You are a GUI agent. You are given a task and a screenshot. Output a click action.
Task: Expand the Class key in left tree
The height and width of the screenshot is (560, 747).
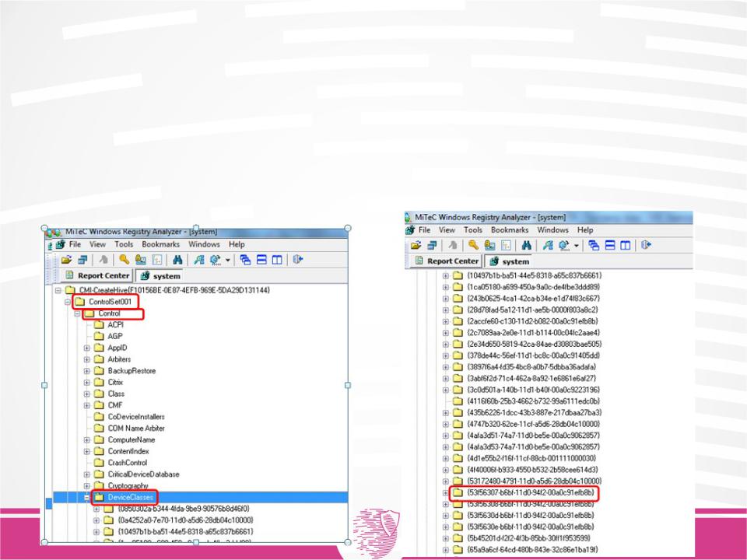pos(86,394)
